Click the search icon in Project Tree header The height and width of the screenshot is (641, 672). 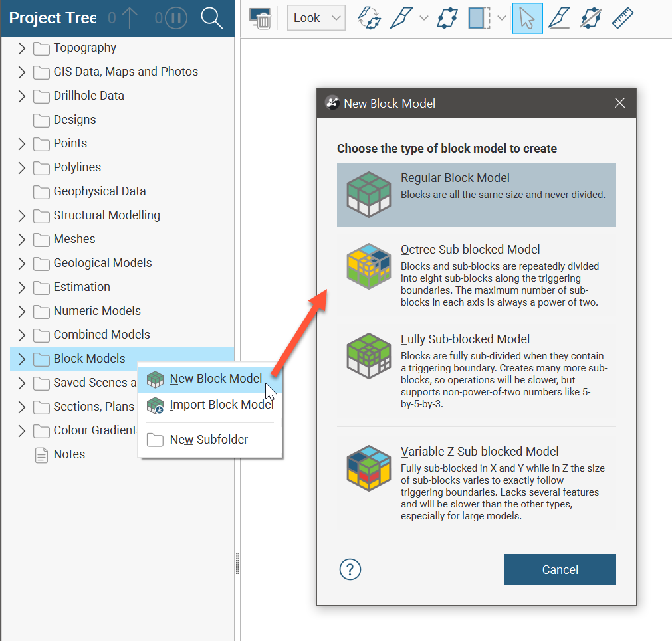[x=212, y=18]
